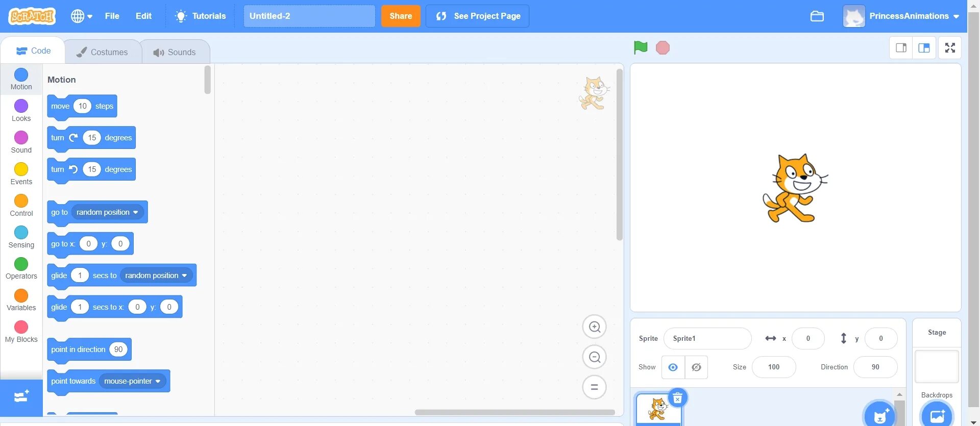The width and height of the screenshot is (980, 426).
Task: Select the Sprite1 thumbnail
Action: pos(658,409)
